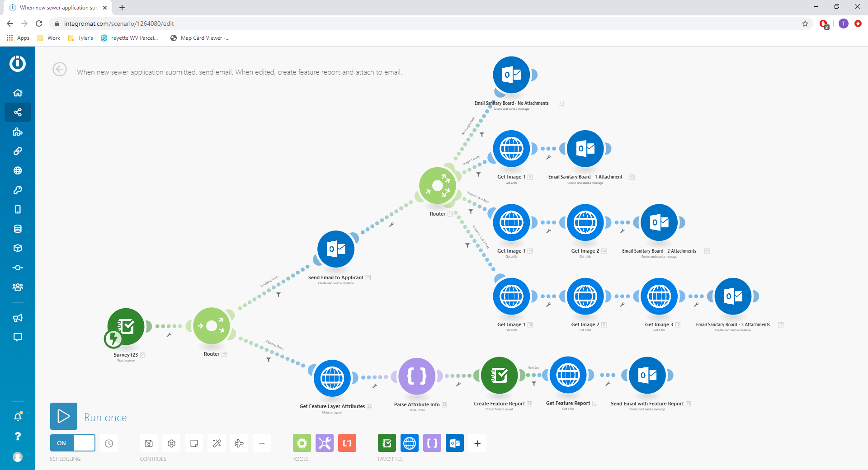Select the Router next to Survey123
This screenshot has height=470, width=868.
pyautogui.click(x=212, y=326)
